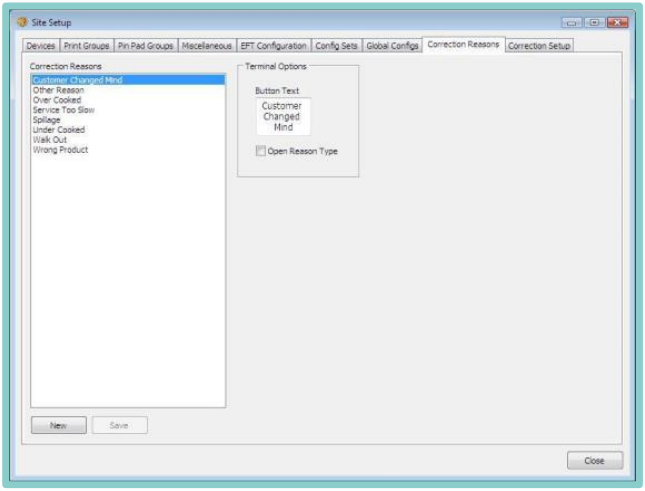Open the Pin Pad Groups tab
Viewport: 645px width, 491px height.
click(146, 46)
